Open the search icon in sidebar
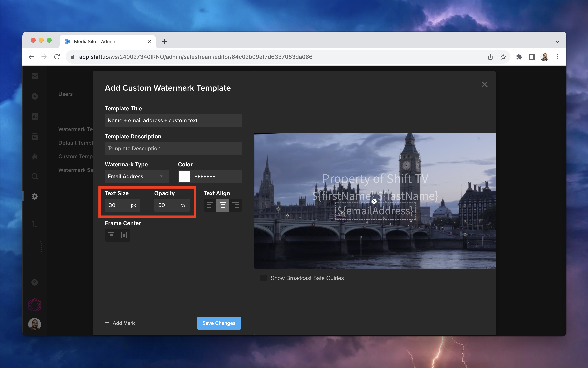 pyautogui.click(x=35, y=176)
